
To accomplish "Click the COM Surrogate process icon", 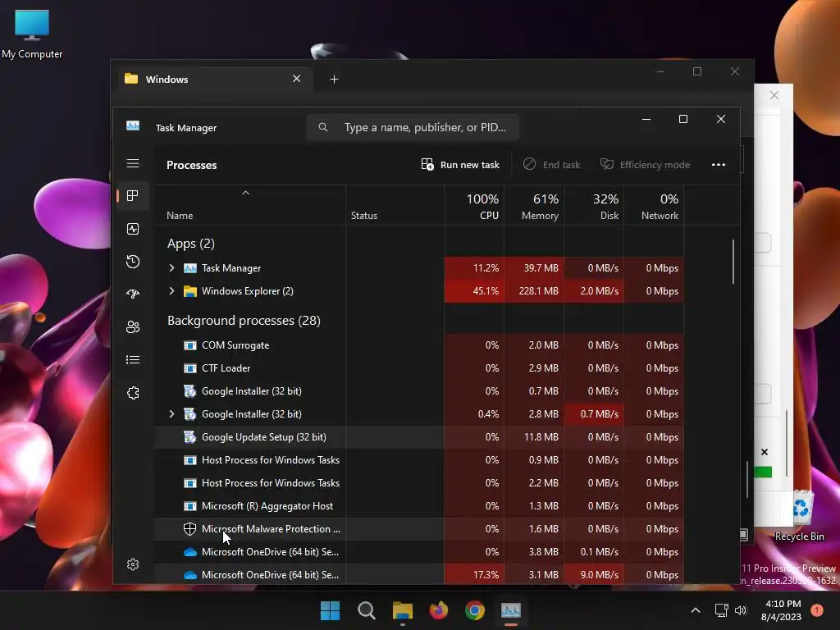I will (190, 345).
